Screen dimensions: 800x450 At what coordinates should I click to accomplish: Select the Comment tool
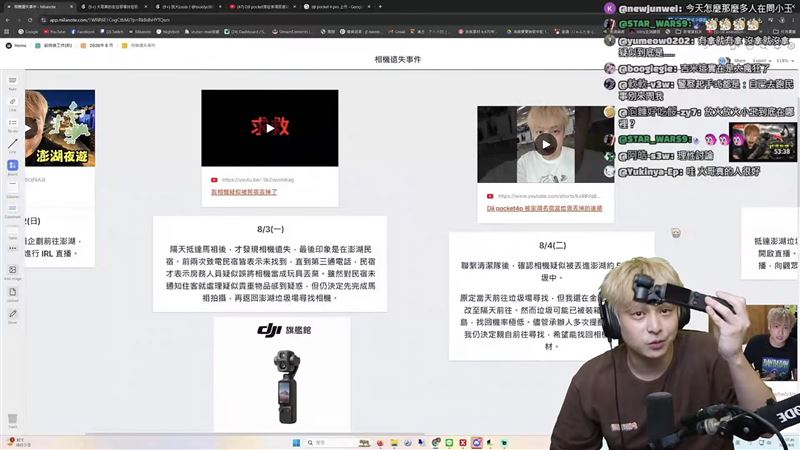[x=12, y=209]
